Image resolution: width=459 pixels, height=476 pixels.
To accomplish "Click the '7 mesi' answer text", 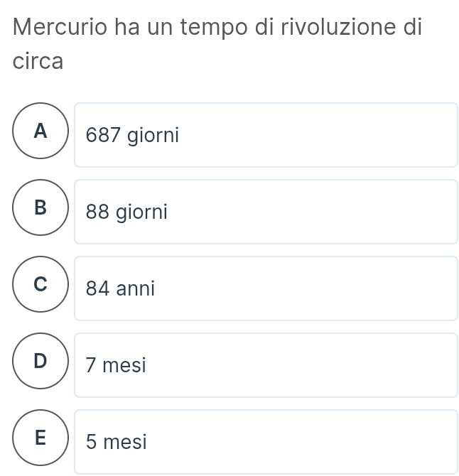I will point(116,365).
